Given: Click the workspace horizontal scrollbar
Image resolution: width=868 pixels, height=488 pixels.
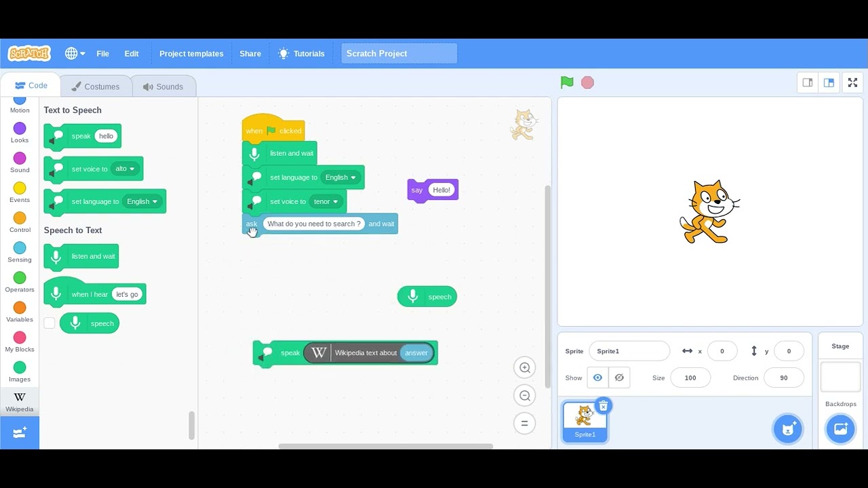Looking at the screenshot, I should click(x=385, y=446).
